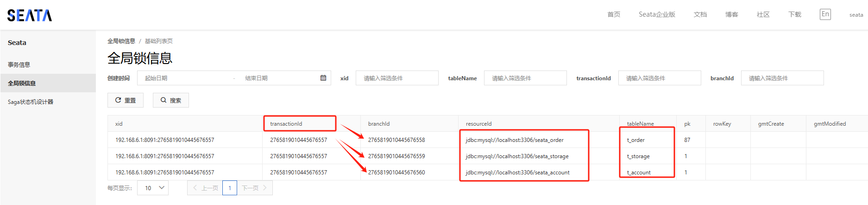Select page 1 in pagination

(230, 188)
